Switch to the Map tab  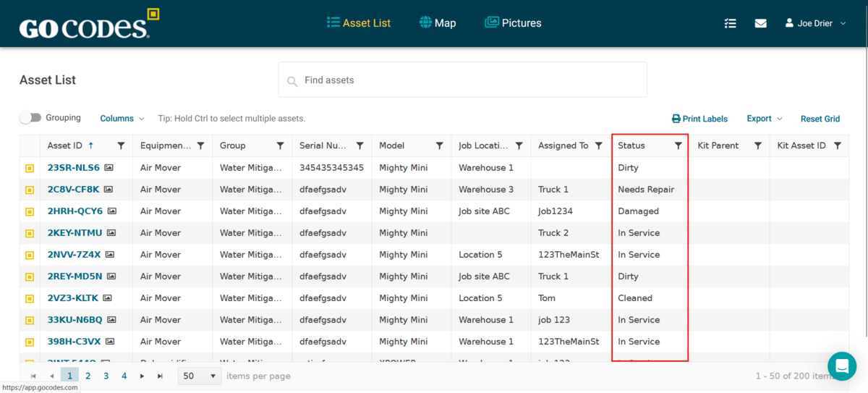(438, 23)
